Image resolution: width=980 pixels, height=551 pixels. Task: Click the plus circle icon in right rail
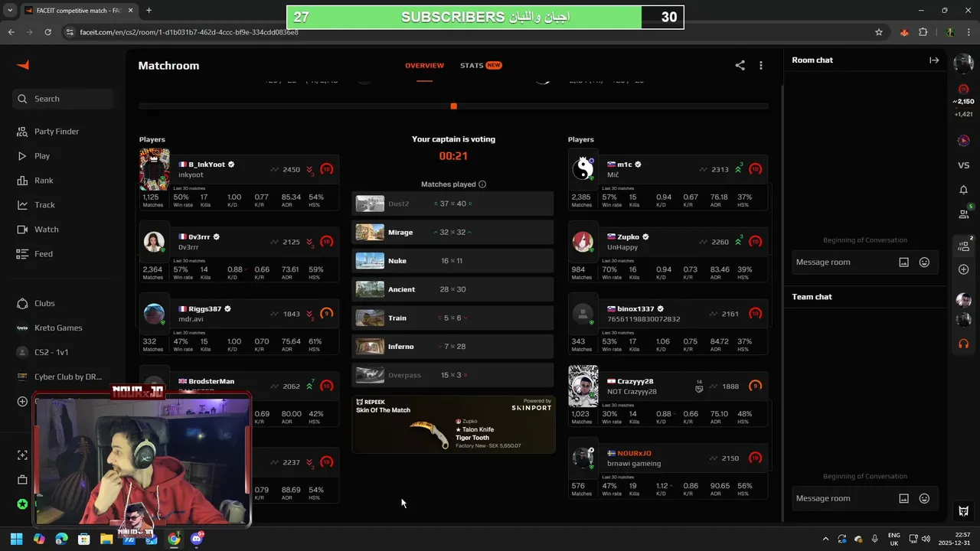(963, 269)
